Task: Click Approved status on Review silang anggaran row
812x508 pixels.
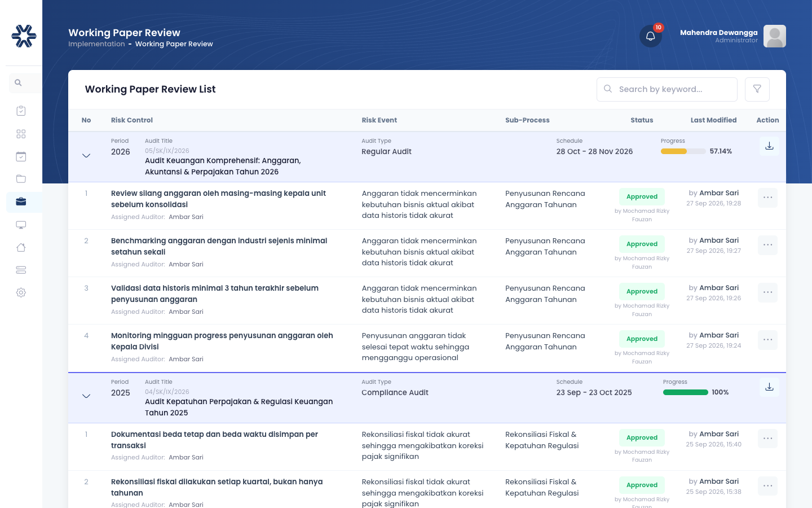Action: point(642,197)
